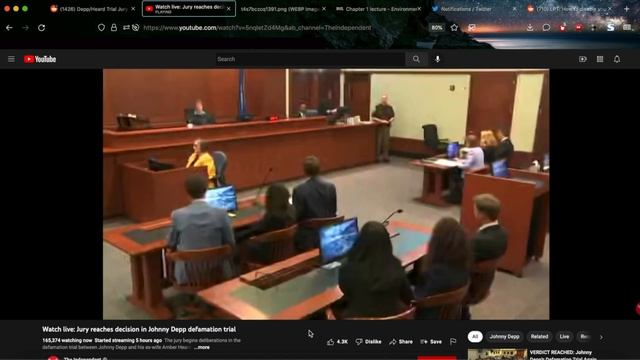This screenshot has width=640, height=360.
Task: Open the YouTube apps grid icon
Action: [x=600, y=59]
